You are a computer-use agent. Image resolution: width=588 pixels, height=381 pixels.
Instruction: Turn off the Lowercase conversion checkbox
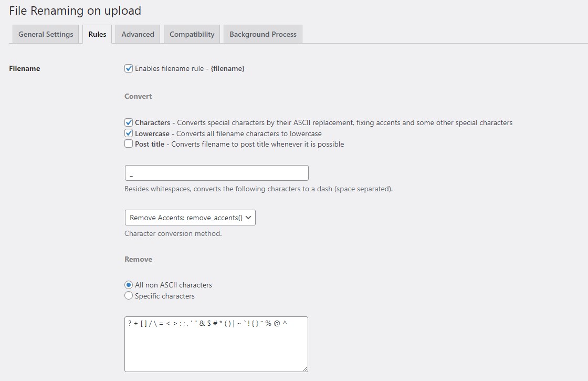point(128,133)
